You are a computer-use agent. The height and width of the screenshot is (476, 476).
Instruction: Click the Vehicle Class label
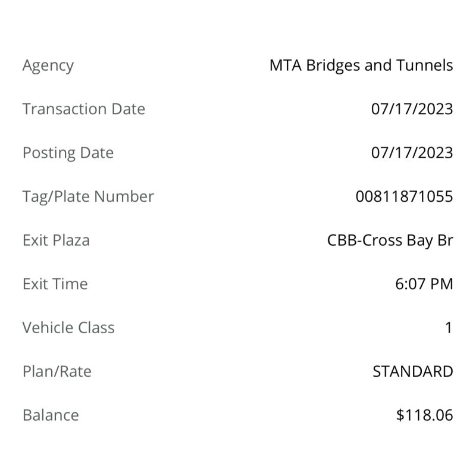click(68, 328)
